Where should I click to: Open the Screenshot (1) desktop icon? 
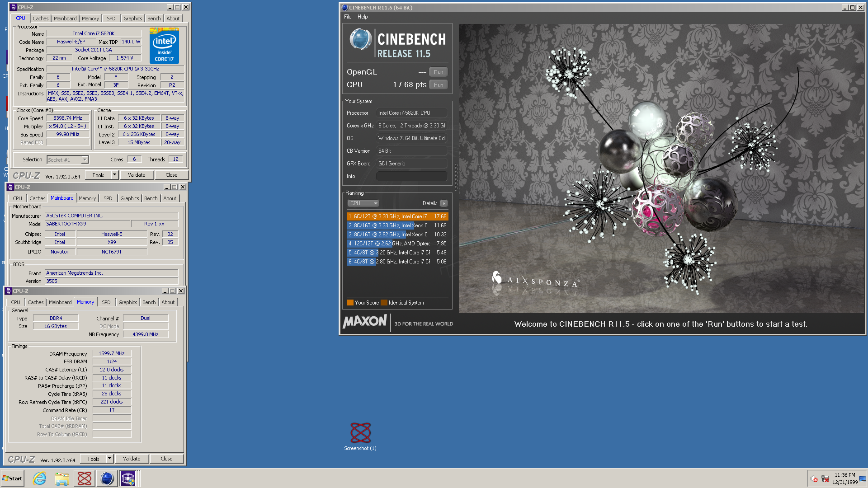tap(360, 436)
